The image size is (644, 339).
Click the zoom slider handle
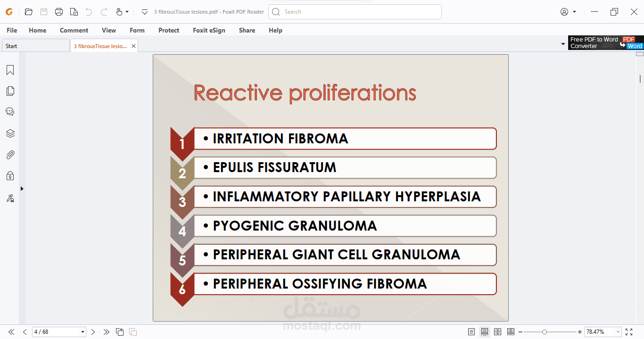coord(545,332)
